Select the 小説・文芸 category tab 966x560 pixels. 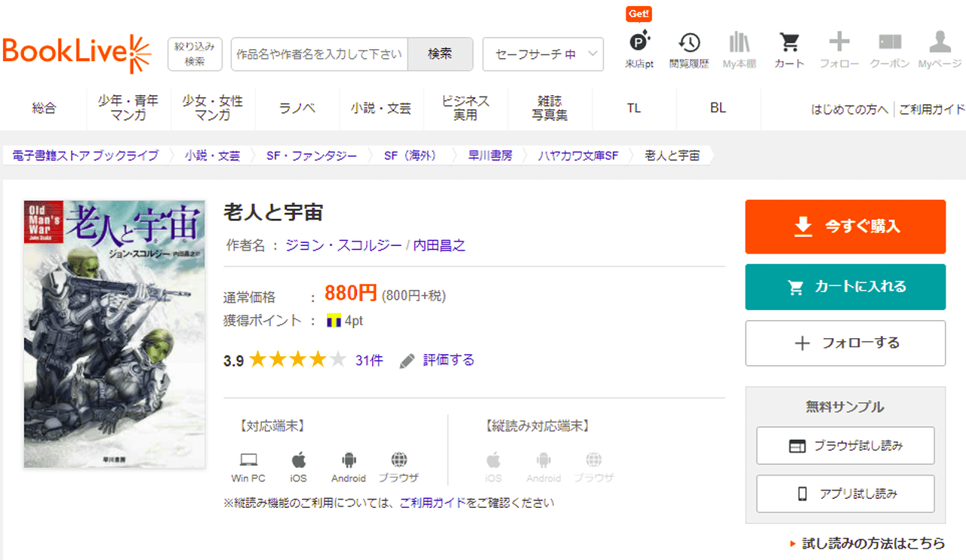pyautogui.click(x=381, y=109)
